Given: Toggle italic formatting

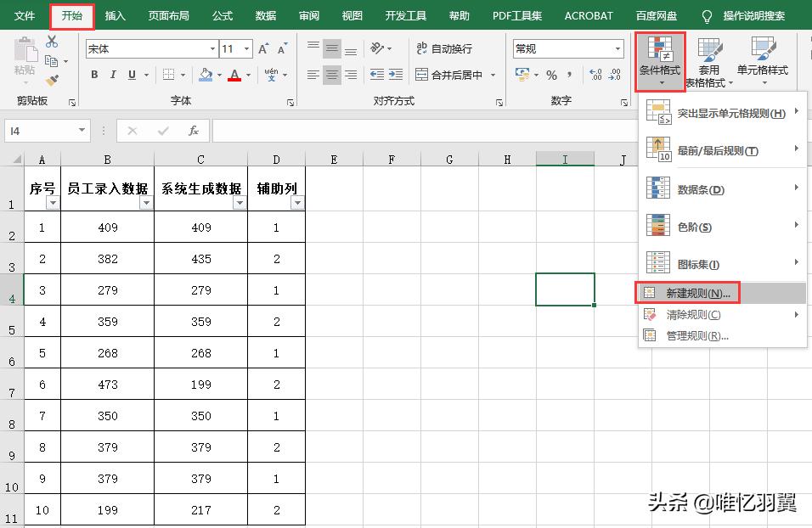Looking at the screenshot, I should point(112,75).
